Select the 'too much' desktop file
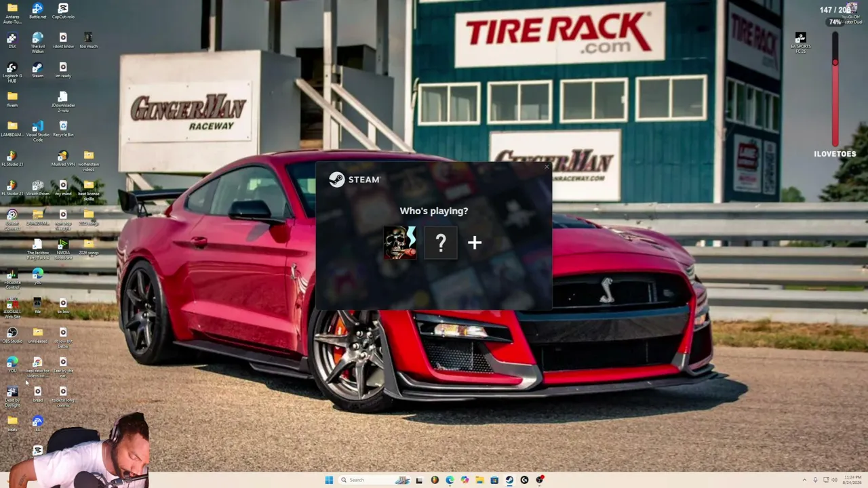Image resolution: width=868 pixels, height=488 pixels. click(x=88, y=41)
